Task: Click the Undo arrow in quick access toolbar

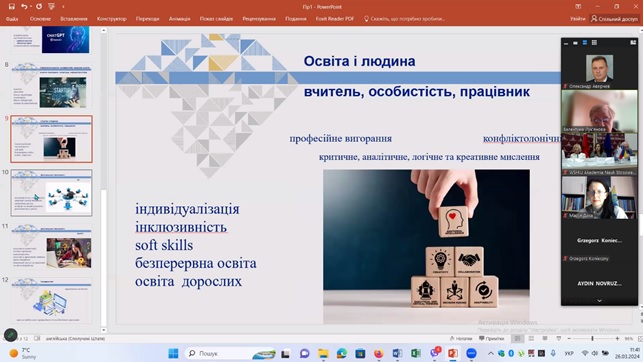Action: pyautogui.click(x=24, y=7)
